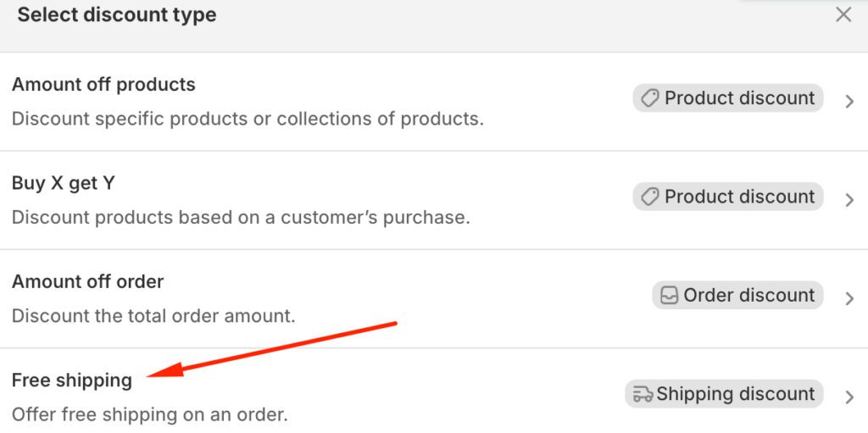Open the Free shipping chevron arrow

(849, 397)
